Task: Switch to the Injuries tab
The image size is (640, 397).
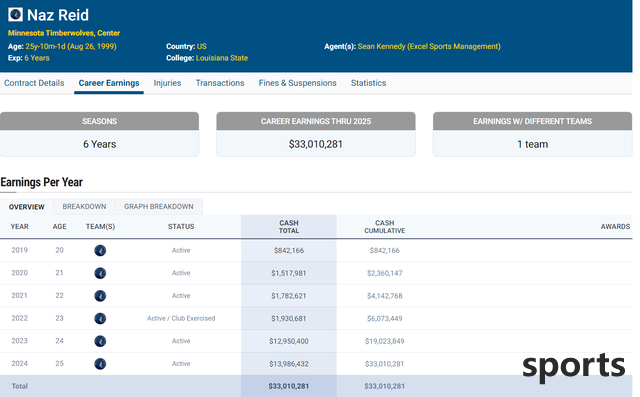Action: [x=167, y=83]
